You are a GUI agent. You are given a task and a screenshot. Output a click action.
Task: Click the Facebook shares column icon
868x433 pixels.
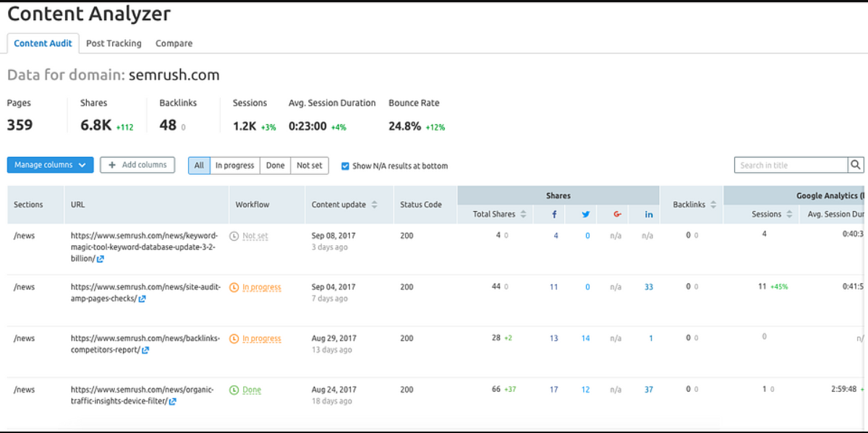click(x=554, y=215)
